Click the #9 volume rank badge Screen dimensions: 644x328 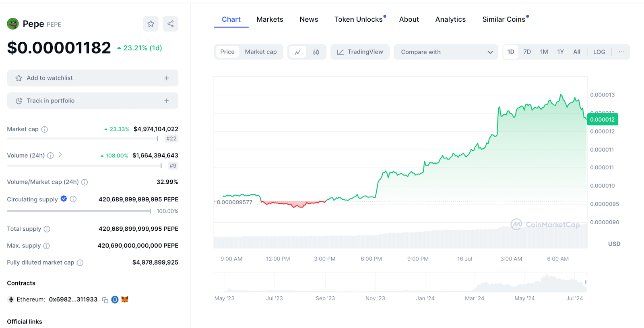(x=173, y=166)
